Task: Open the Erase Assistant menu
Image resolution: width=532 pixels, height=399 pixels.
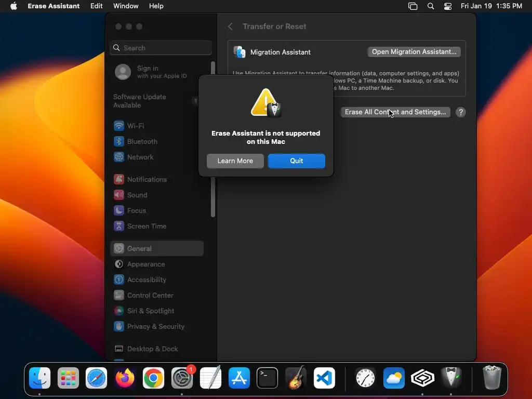Action: [54, 6]
